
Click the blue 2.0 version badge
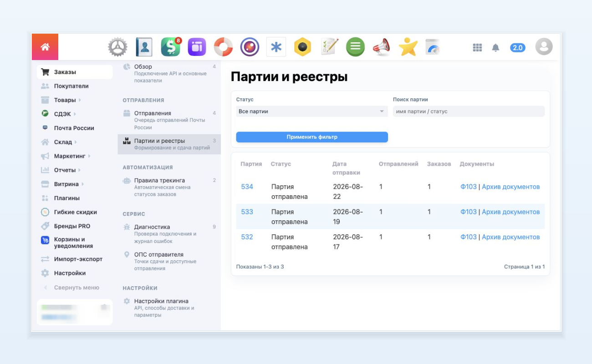tap(518, 47)
